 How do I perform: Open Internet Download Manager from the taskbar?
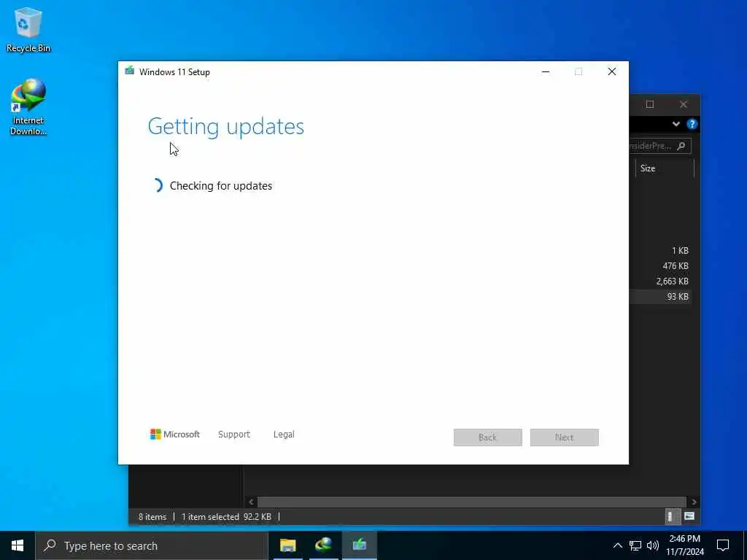point(323,545)
